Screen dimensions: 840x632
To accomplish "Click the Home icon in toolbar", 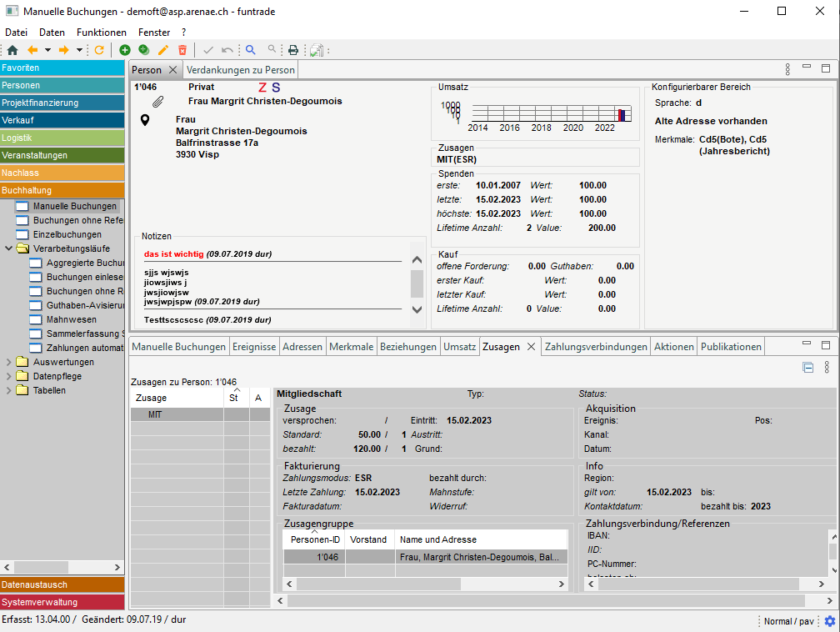I will point(12,50).
